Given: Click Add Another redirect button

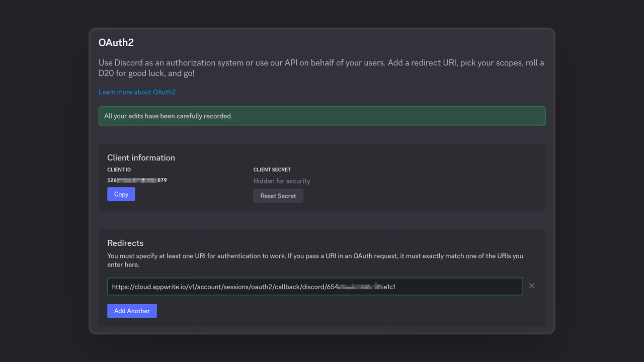Looking at the screenshot, I should tap(132, 311).
